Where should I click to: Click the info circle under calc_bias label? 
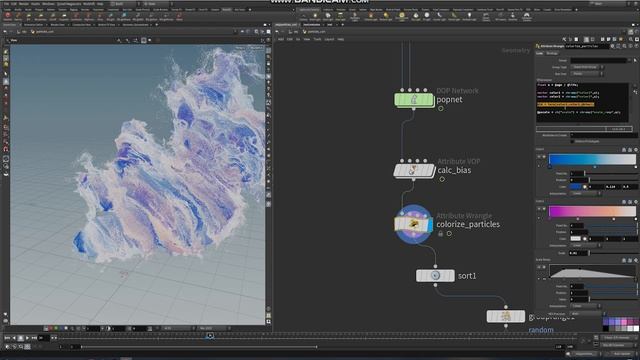click(x=442, y=179)
